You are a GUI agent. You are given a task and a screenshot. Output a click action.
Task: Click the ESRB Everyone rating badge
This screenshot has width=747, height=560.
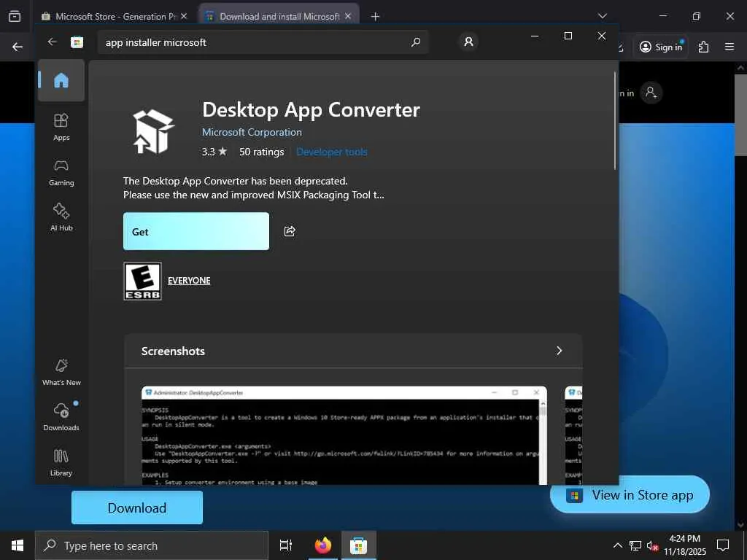pyautogui.click(x=142, y=281)
